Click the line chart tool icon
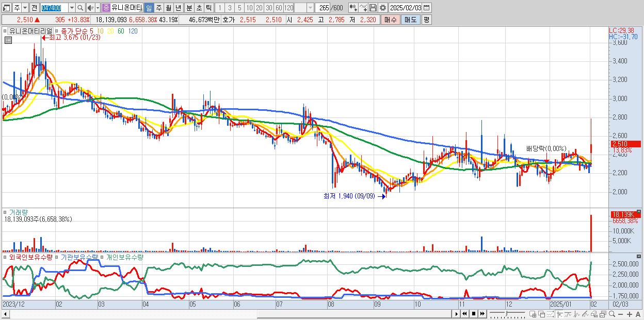 363,8
